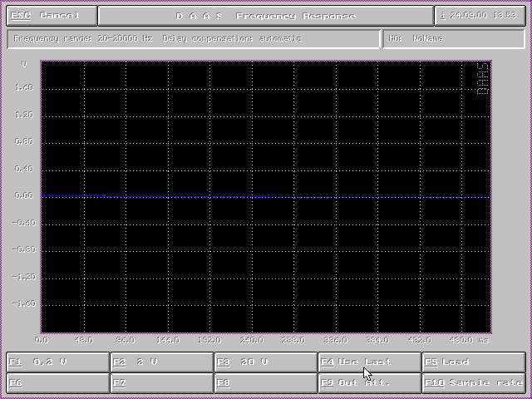Click the MO: NoName field
The height and width of the screenshot is (399, 532).
[453, 39]
